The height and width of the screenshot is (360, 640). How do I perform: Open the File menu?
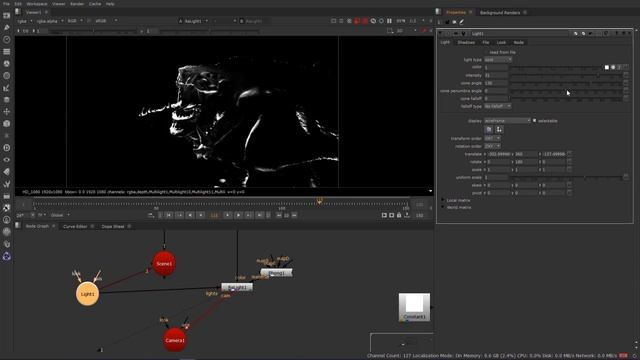pos(6,4)
